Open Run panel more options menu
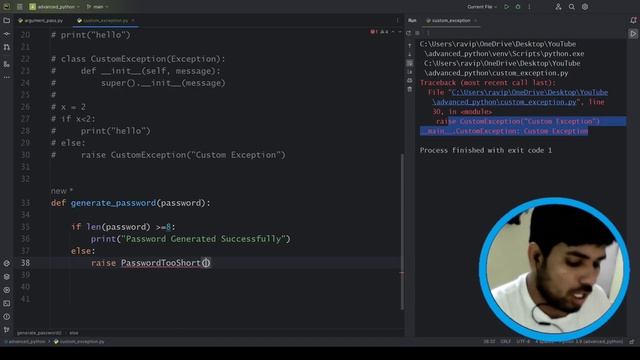The height and width of the screenshot is (360, 640). (428, 33)
